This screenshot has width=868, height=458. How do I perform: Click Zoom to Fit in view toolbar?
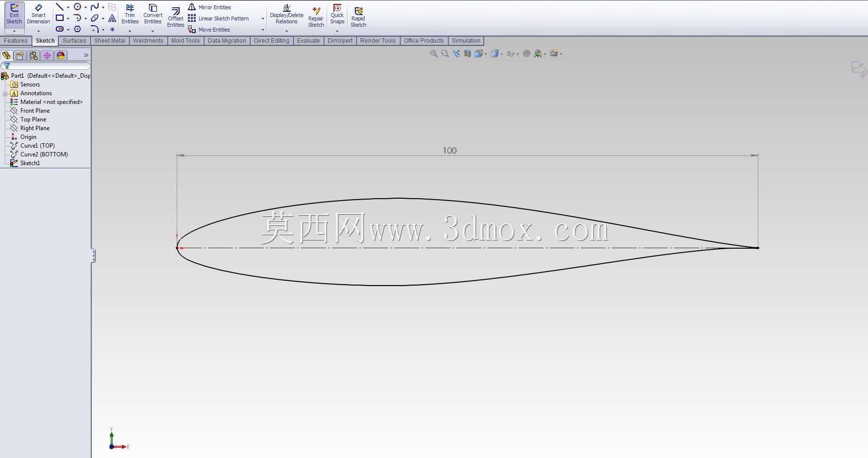click(434, 53)
